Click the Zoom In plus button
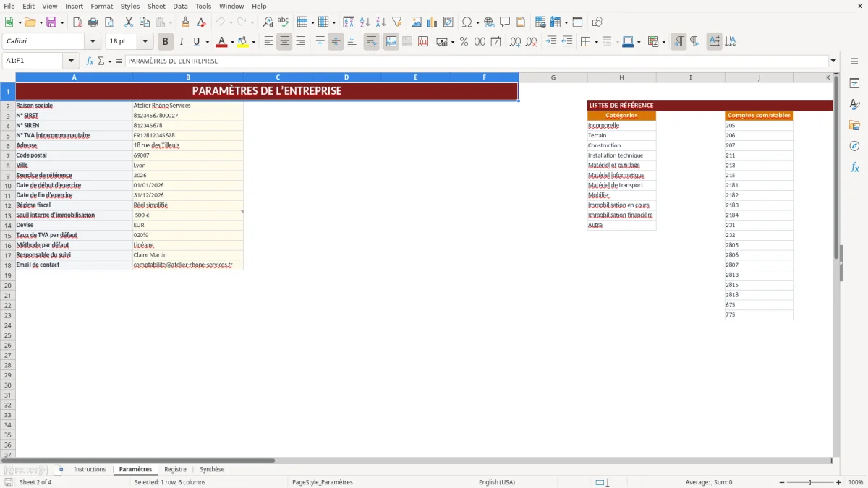Viewport: 868px width, 488px height. [x=839, y=482]
